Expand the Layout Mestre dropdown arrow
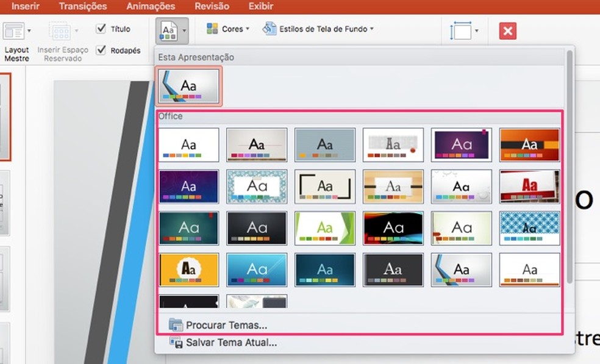 coord(29,31)
